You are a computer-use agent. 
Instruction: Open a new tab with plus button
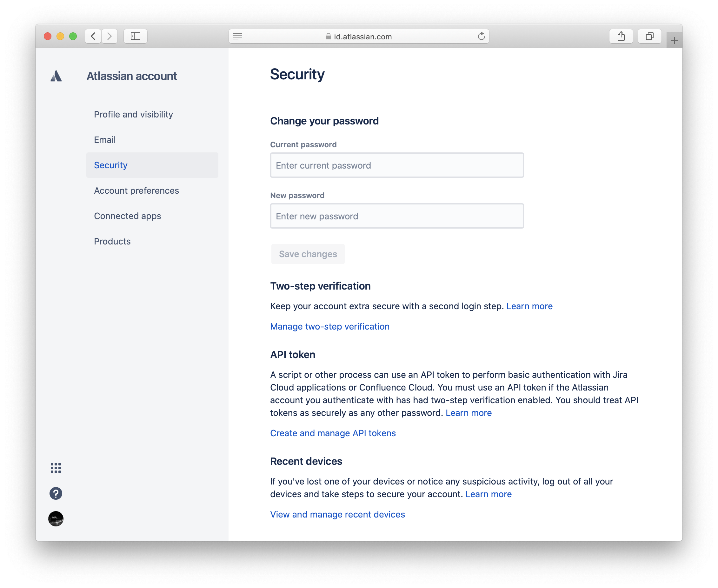674,41
